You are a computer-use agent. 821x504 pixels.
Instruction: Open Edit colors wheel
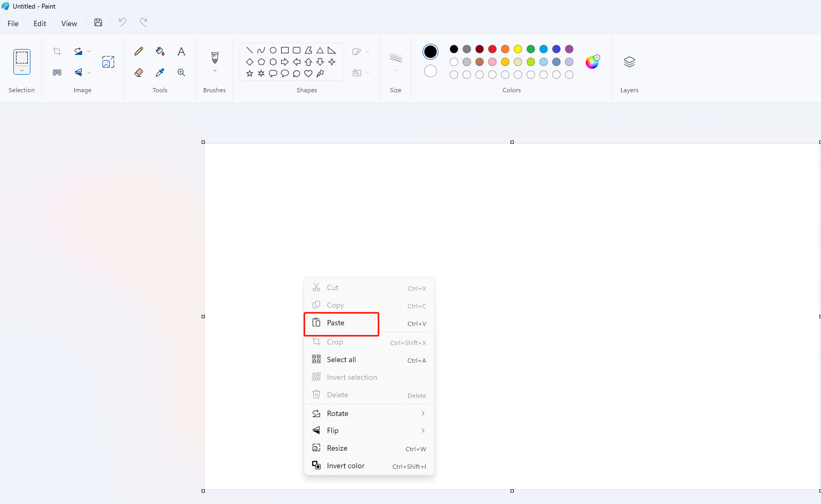(x=592, y=62)
